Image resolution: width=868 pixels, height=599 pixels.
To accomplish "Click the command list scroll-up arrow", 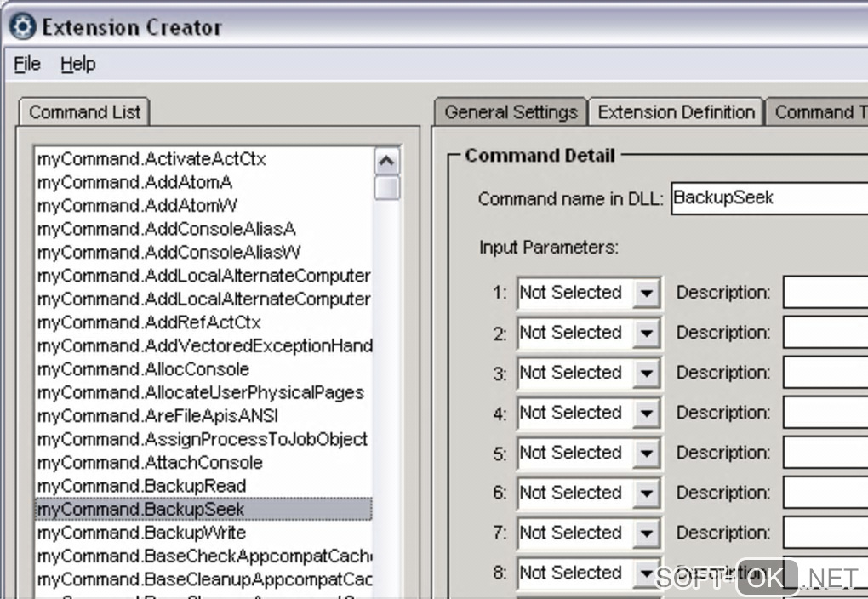I will click(x=386, y=162).
